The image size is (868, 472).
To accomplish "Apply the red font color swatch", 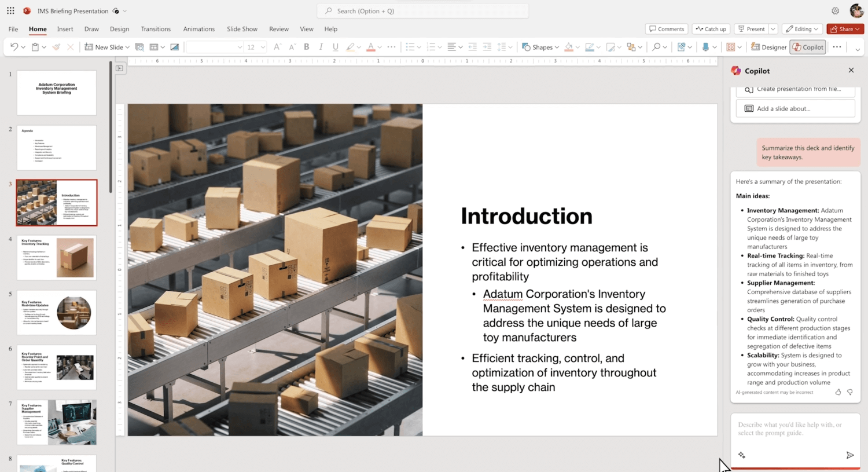I will pos(371,47).
